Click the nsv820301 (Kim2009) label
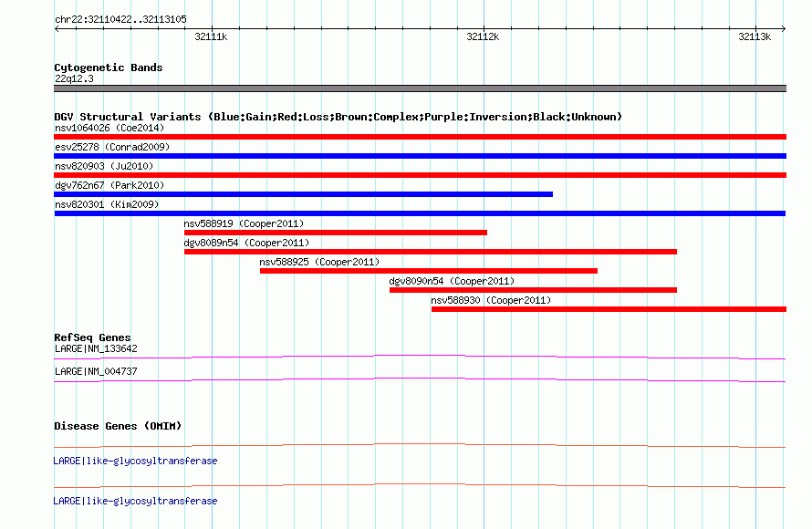This screenshot has width=812, height=529. click(107, 204)
